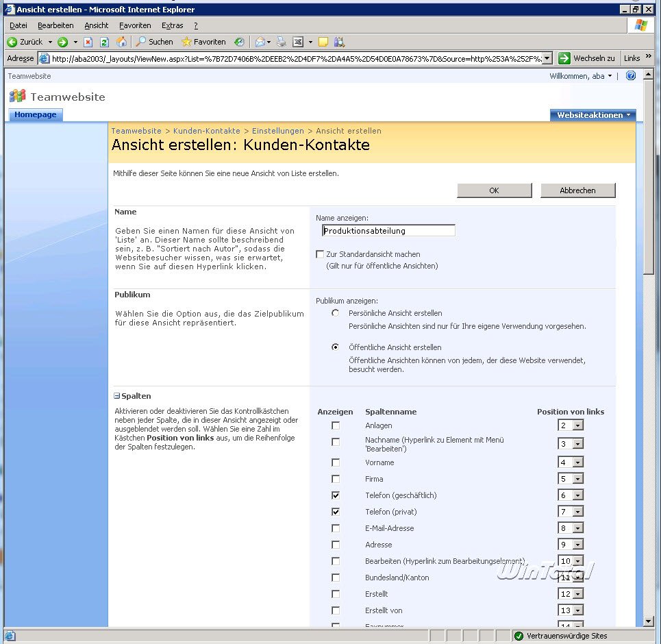Open position dropdown for Adresse
This screenshot has width=661, height=644.
(x=578, y=545)
